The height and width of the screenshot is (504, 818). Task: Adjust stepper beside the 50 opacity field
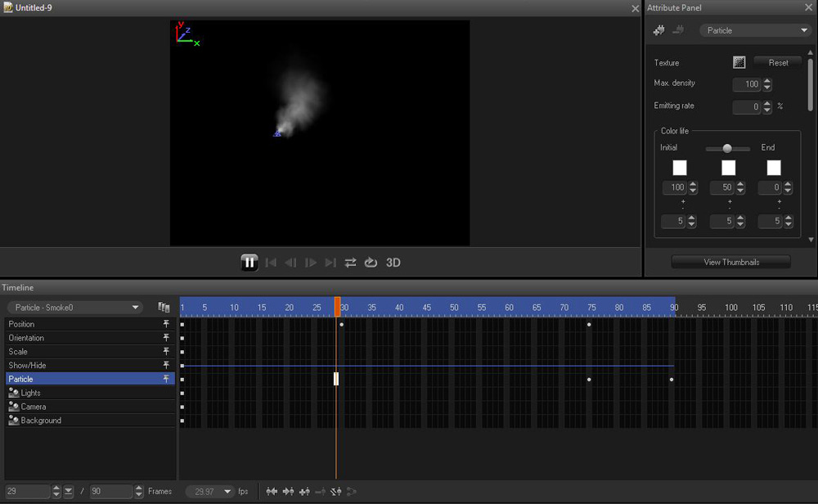click(740, 187)
